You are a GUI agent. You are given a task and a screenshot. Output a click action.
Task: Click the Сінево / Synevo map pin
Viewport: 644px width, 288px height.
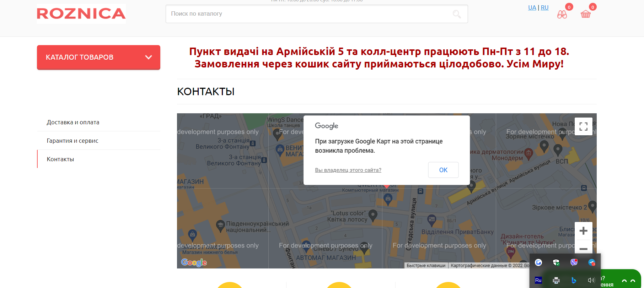click(365, 249)
